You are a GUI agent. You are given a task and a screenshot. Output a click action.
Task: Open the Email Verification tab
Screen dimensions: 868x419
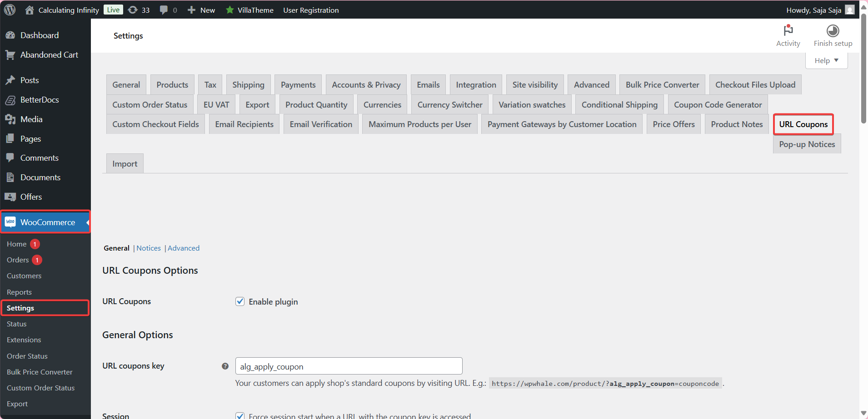click(321, 124)
